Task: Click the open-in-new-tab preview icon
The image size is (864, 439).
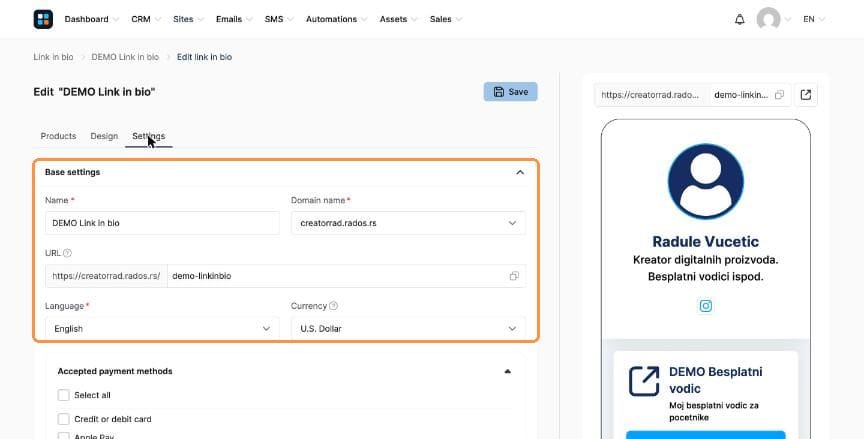Action: coord(806,95)
